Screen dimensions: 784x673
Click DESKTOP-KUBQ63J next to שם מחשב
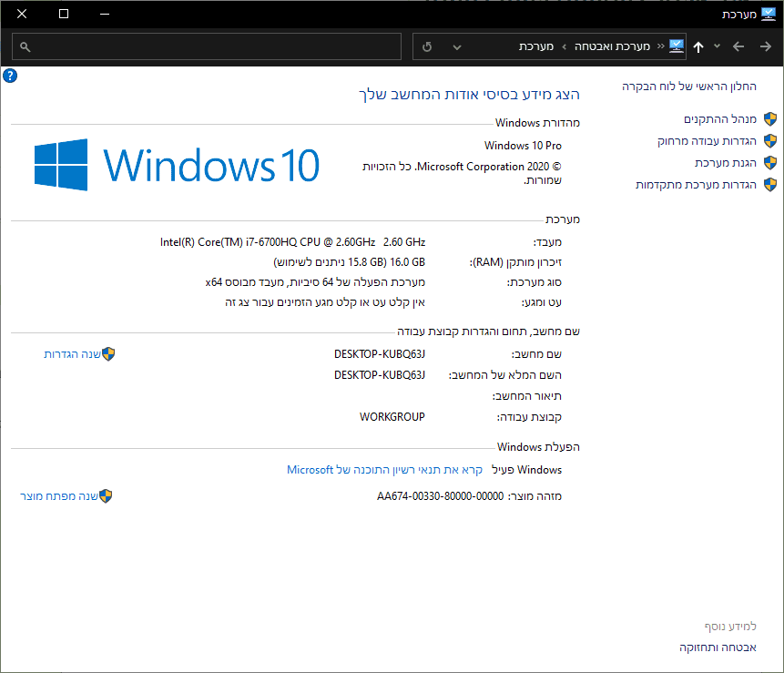pyautogui.click(x=380, y=354)
